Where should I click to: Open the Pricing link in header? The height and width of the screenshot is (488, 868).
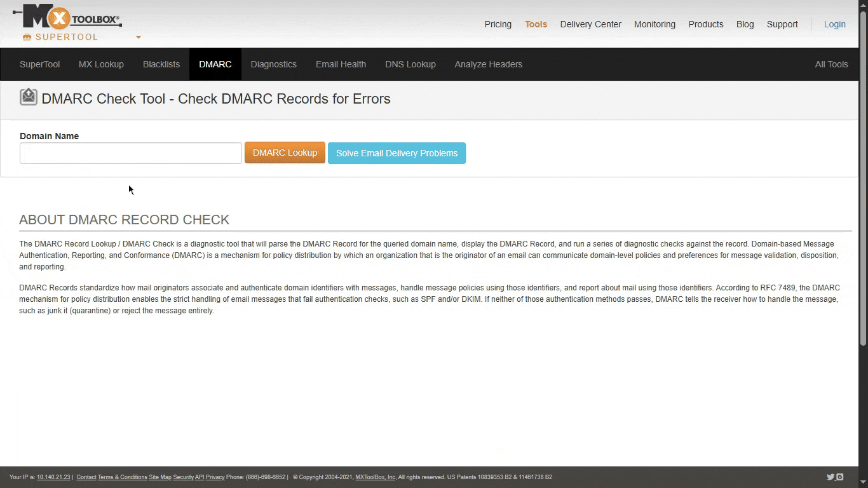pyautogui.click(x=498, y=24)
